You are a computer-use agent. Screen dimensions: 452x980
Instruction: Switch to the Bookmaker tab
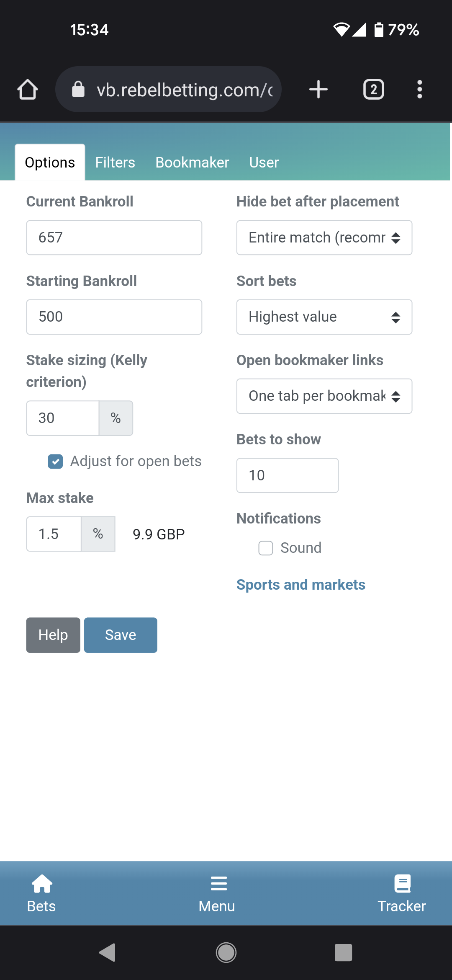click(192, 162)
